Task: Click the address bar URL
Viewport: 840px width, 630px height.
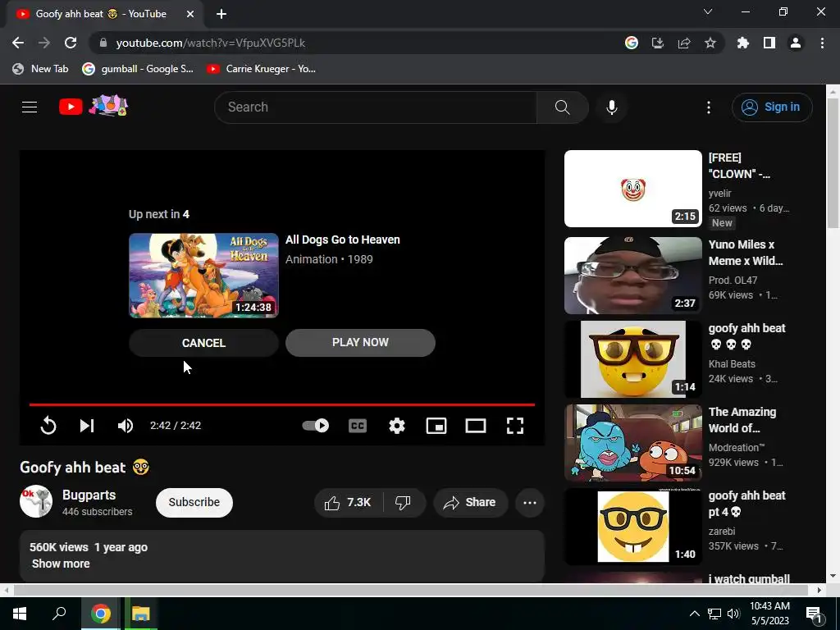Action: coord(211,43)
